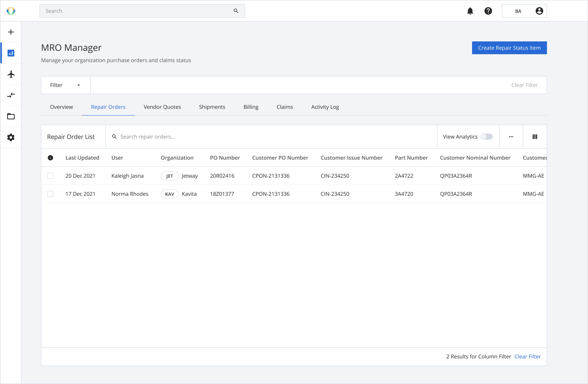588x384 pixels.
Task: Click the plus icon in the sidebar
Action: click(11, 32)
